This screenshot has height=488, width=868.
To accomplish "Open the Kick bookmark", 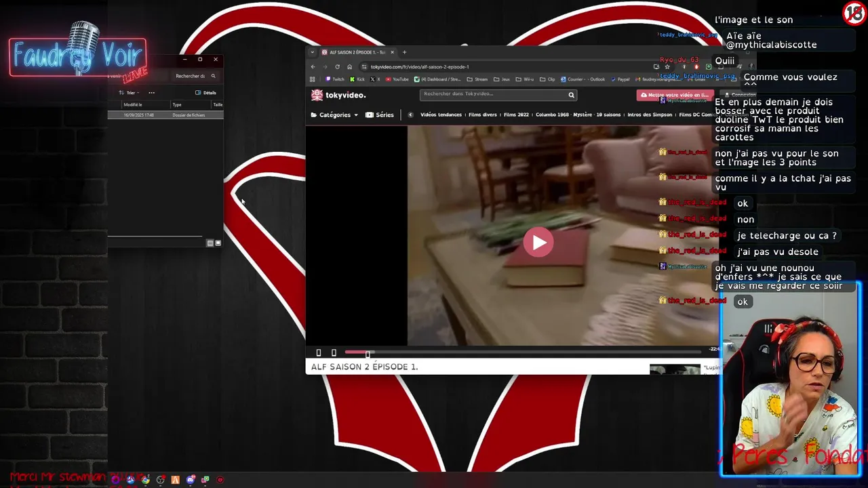I will click(x=357, y=79).
